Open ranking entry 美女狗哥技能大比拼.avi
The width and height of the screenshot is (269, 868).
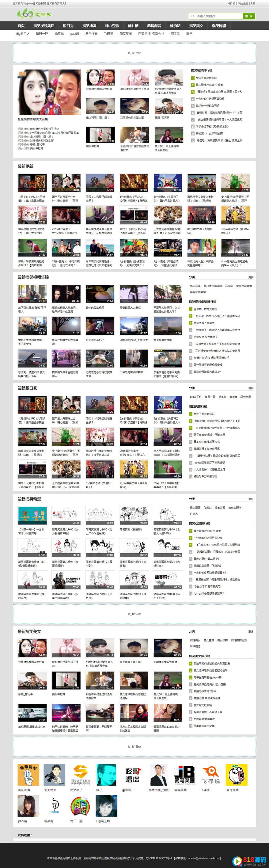tap(207, 372)
